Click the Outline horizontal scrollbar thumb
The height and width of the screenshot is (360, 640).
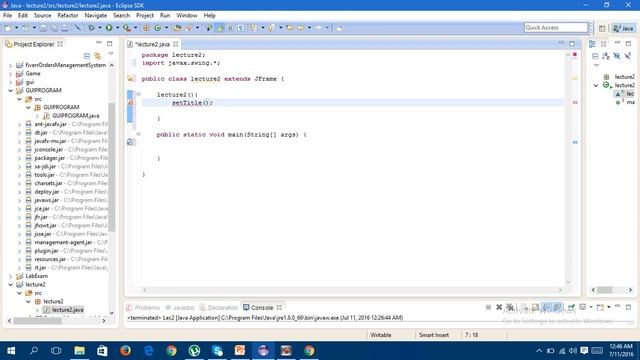(605, 290)
